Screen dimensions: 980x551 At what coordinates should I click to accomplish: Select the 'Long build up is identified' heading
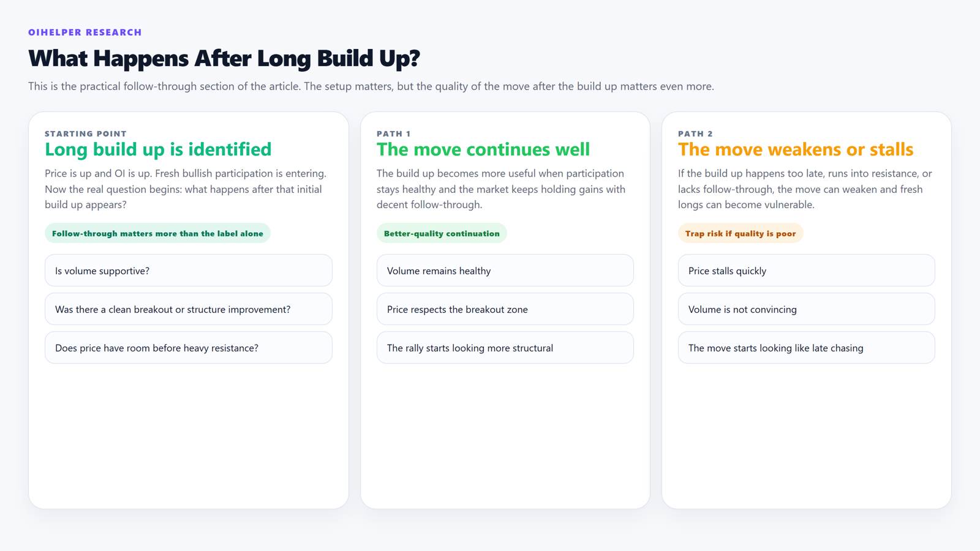pos(158,149)
